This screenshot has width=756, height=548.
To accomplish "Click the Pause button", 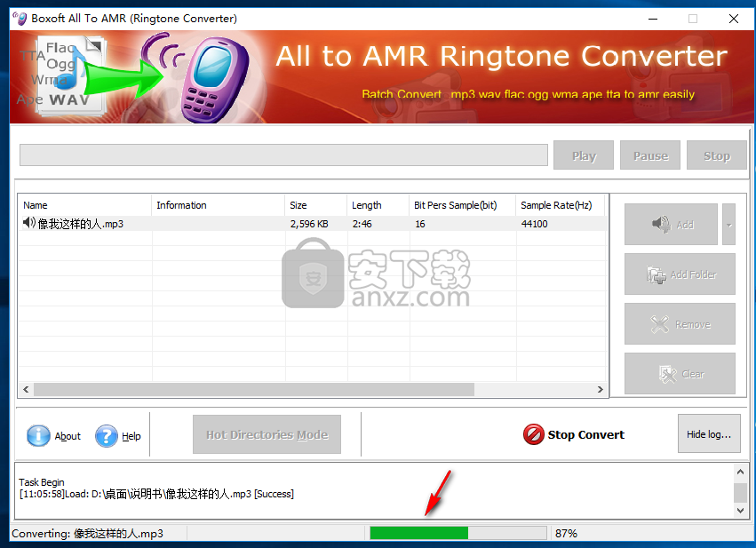I will pos(650,155).
